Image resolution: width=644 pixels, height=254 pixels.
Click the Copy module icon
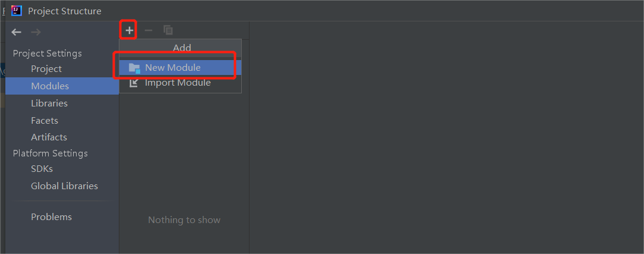click(168, 30)
